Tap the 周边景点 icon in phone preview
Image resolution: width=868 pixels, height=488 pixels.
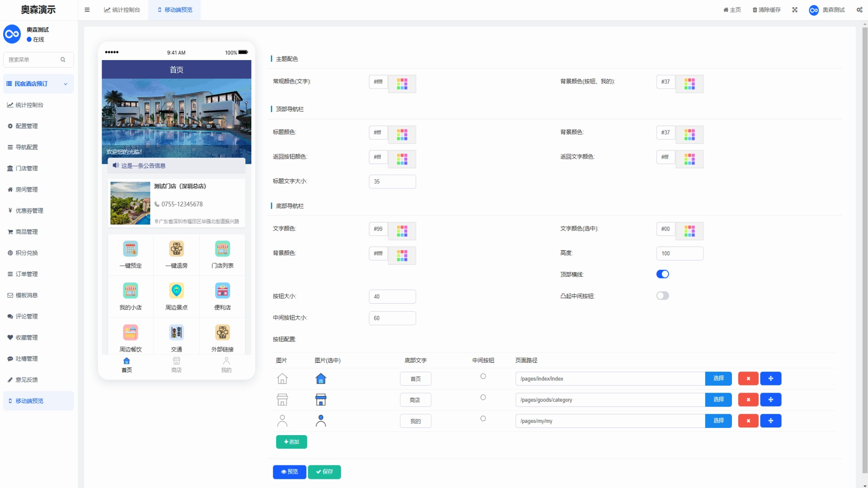tap(176, 291)
